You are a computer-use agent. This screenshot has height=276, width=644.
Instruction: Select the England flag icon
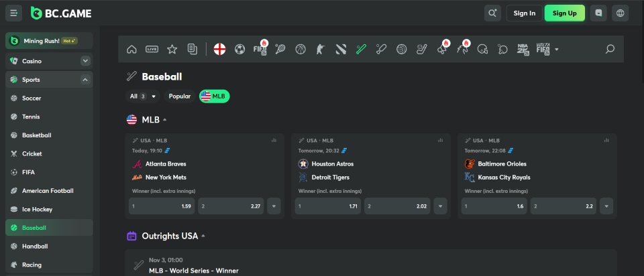tap(219, 49)
